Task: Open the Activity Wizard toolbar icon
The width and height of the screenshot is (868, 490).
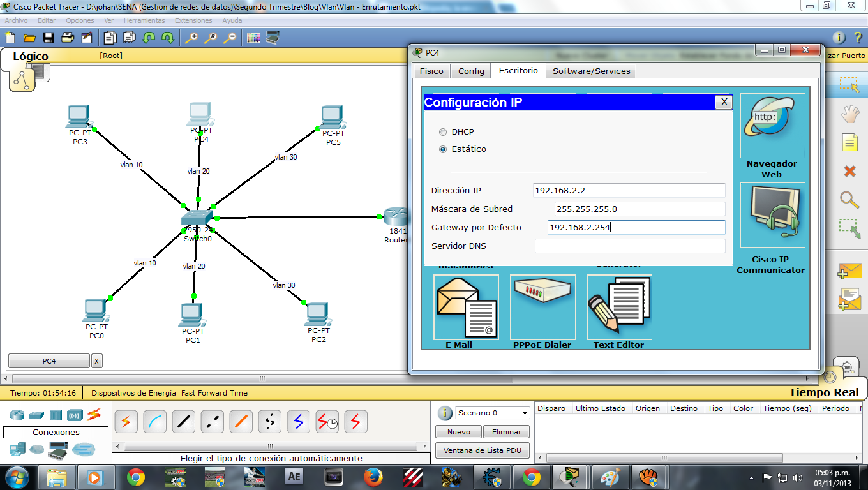Action: 87,38
